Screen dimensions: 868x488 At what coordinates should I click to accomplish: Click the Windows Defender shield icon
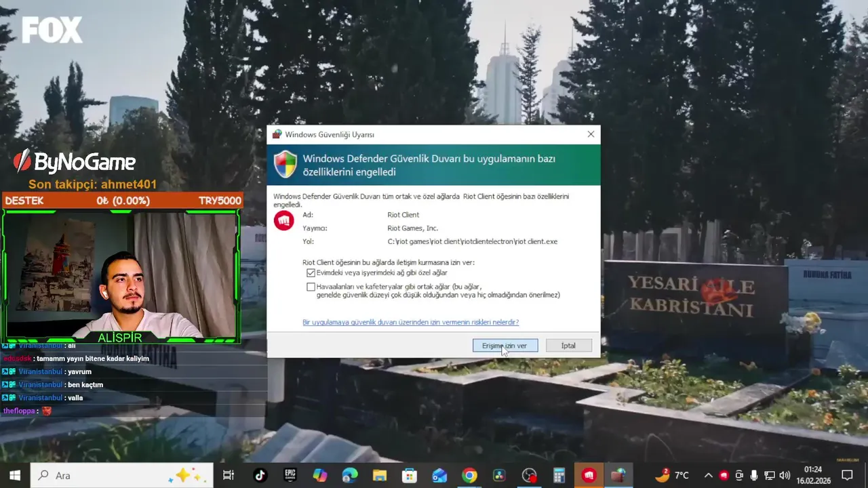(285, 164)
